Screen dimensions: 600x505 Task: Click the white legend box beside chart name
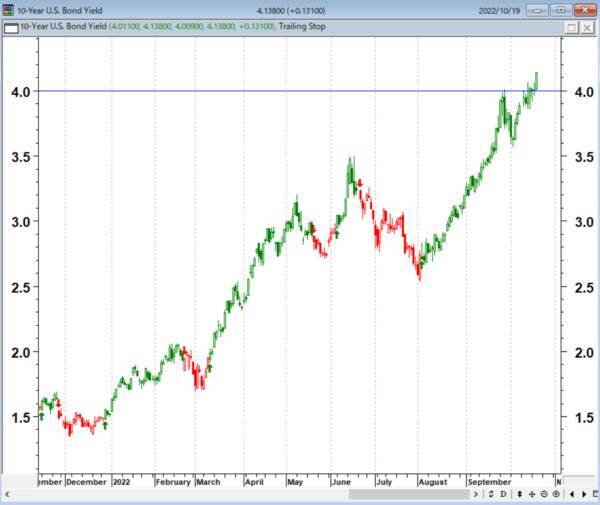11,28
